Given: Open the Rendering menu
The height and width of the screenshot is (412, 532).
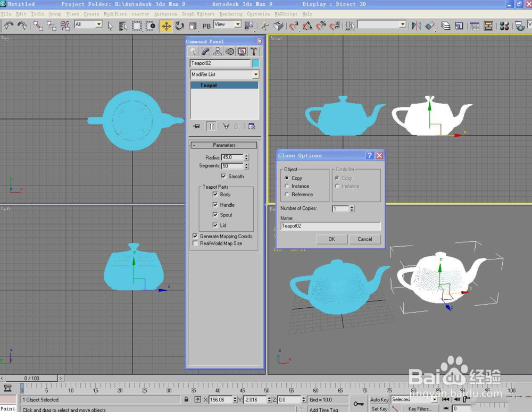Looking at the screenshot, I should [231, 14].
